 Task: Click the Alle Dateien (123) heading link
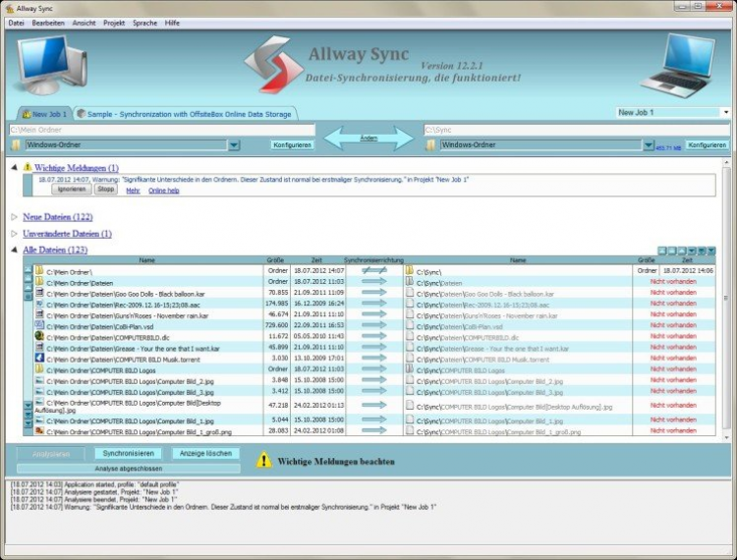point(55,250)
